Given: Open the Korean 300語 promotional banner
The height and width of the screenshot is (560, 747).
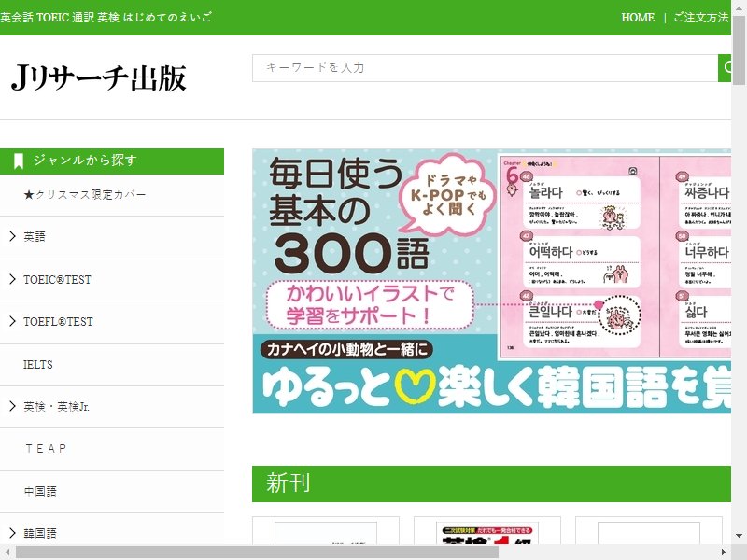Looking at the screenshot, I should 492,281.
